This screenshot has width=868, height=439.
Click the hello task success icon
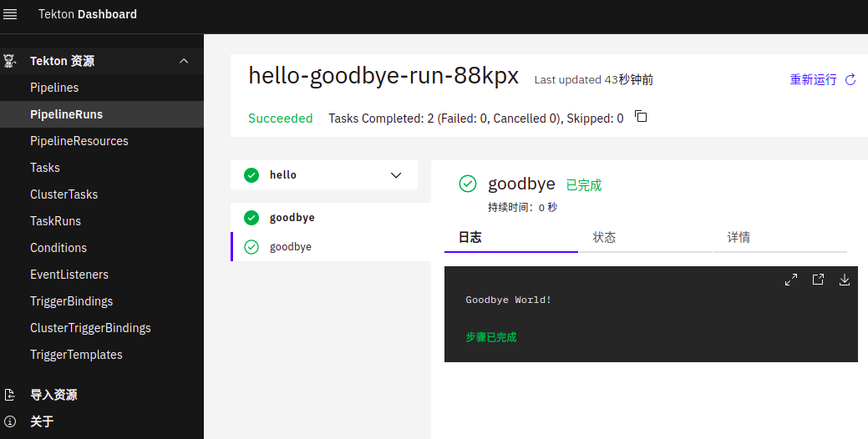(x=251, y=175)
